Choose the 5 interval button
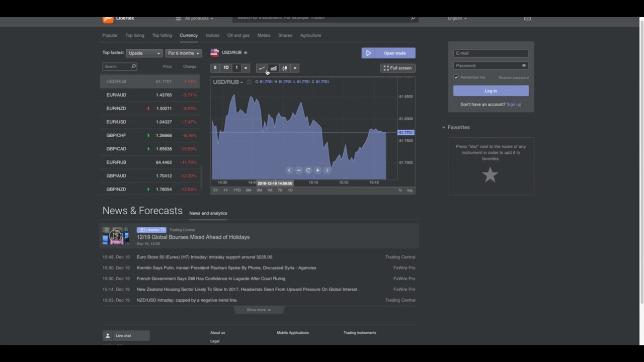 click(215, 68)
